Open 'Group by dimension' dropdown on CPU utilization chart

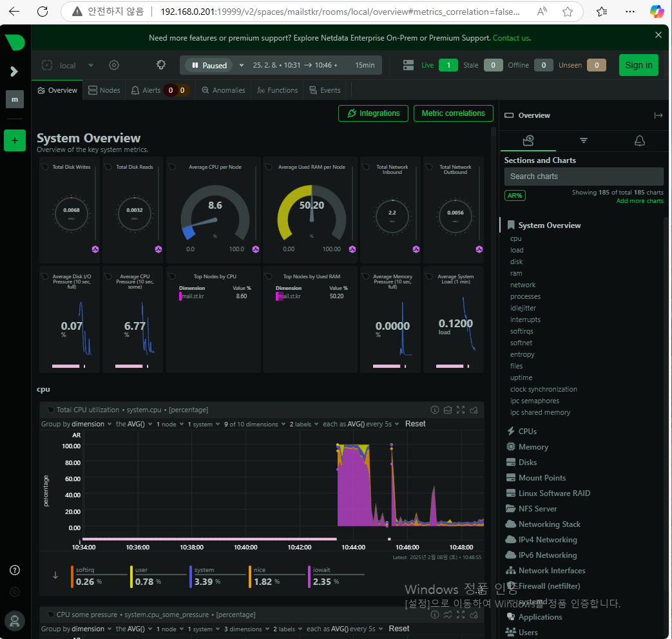click(76, 424)
